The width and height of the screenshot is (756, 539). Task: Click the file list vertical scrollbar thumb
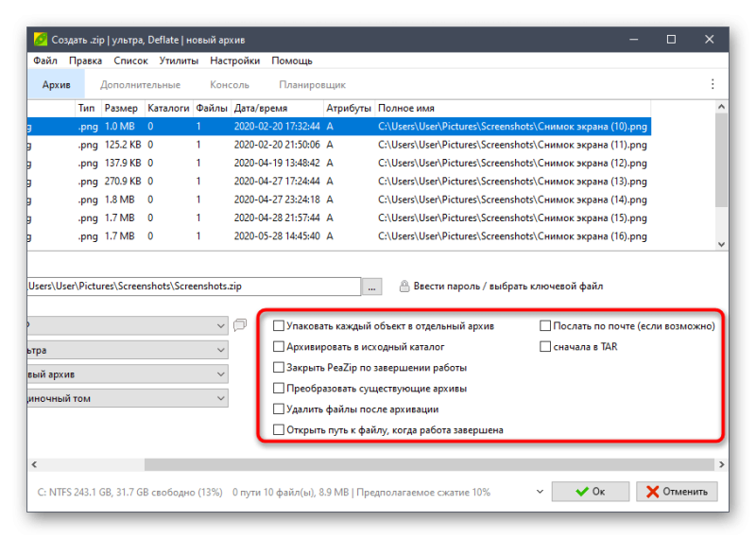[721, 161]
